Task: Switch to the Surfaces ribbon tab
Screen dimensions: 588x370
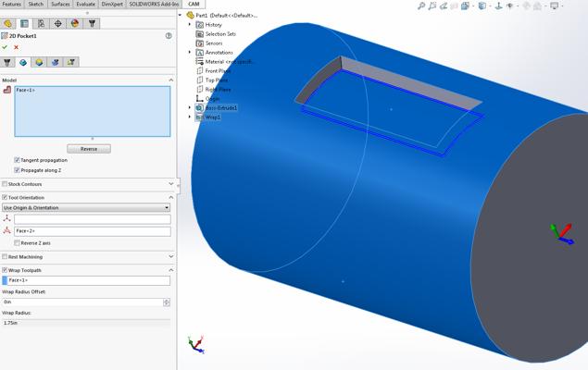Action: click(x=60, y=4)
